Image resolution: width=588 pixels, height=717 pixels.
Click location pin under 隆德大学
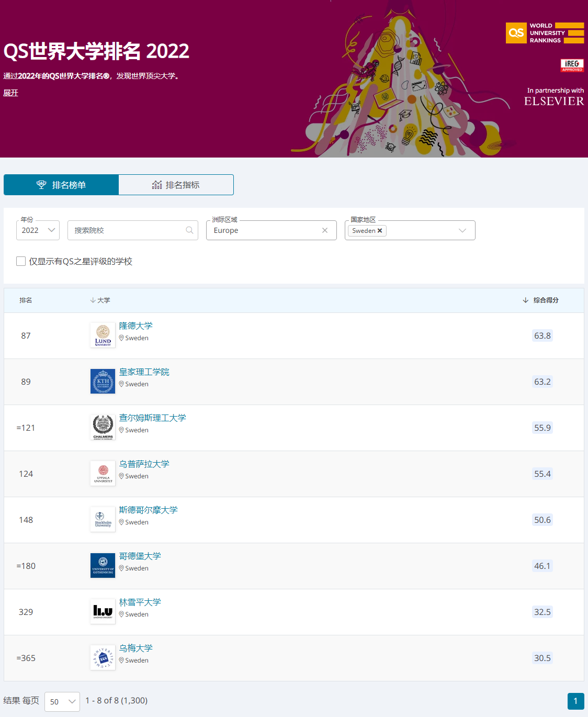click(121, 338)
